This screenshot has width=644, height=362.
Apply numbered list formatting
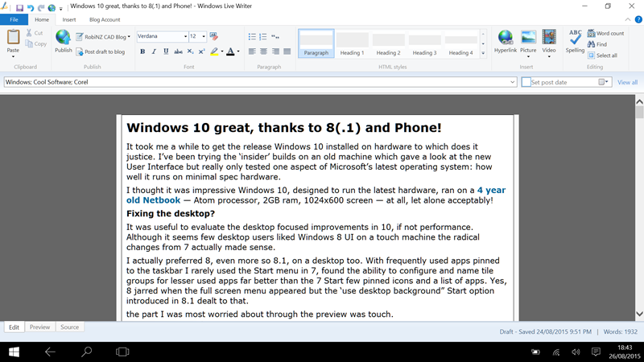click(x=263, y=36)
